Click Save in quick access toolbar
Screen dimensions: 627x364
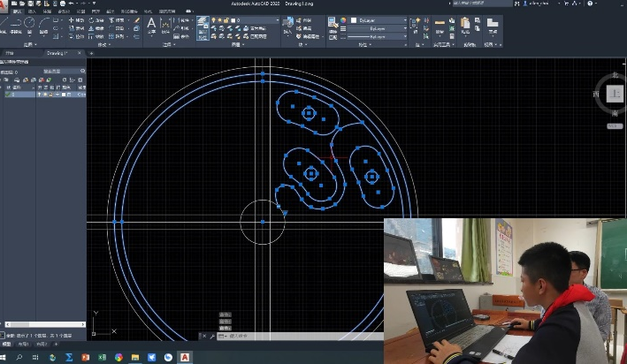pos(30,4)
